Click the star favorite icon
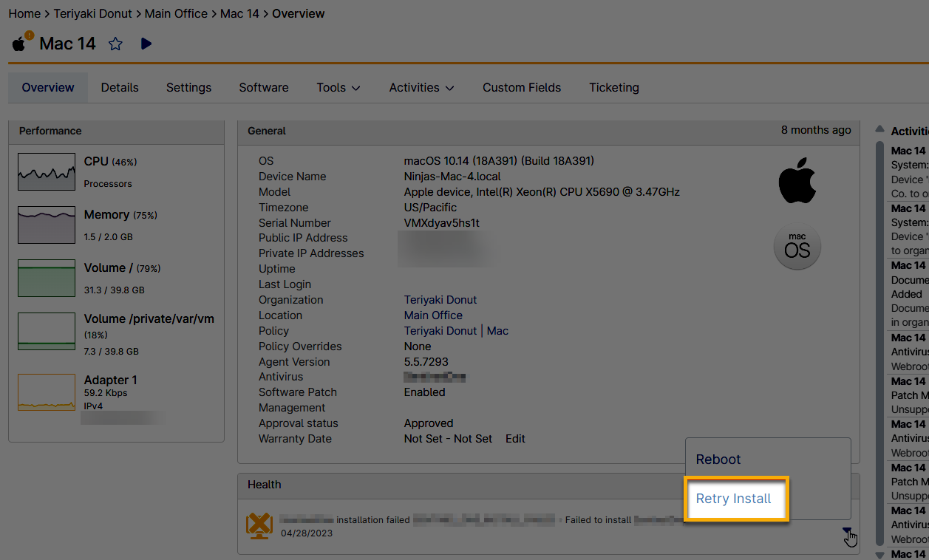The image size is (929, 560). coord(115,44)
